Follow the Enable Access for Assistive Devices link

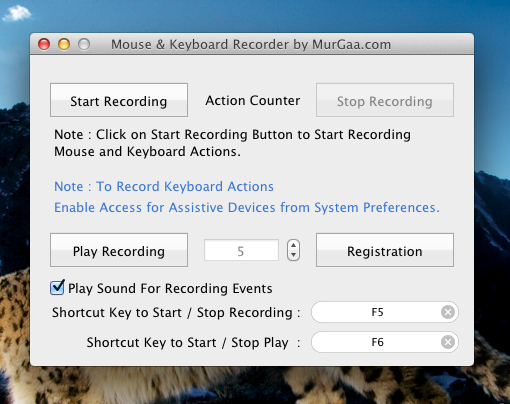tap(247, 208)
